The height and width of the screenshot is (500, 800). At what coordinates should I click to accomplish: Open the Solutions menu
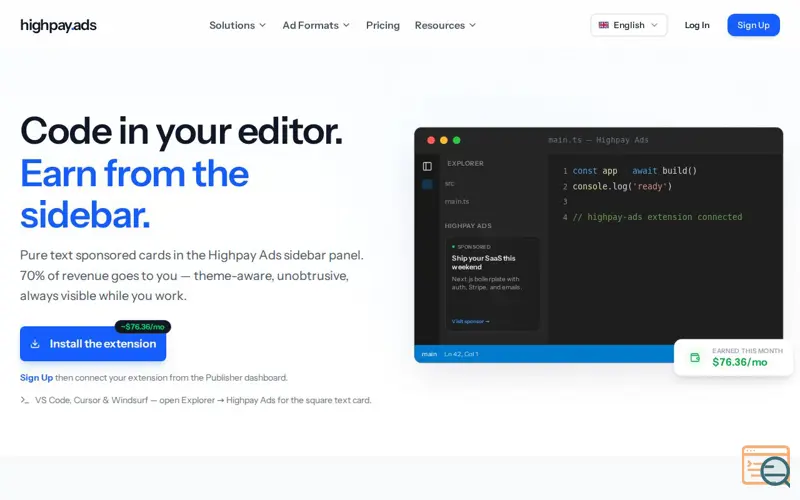click(237, 25)
